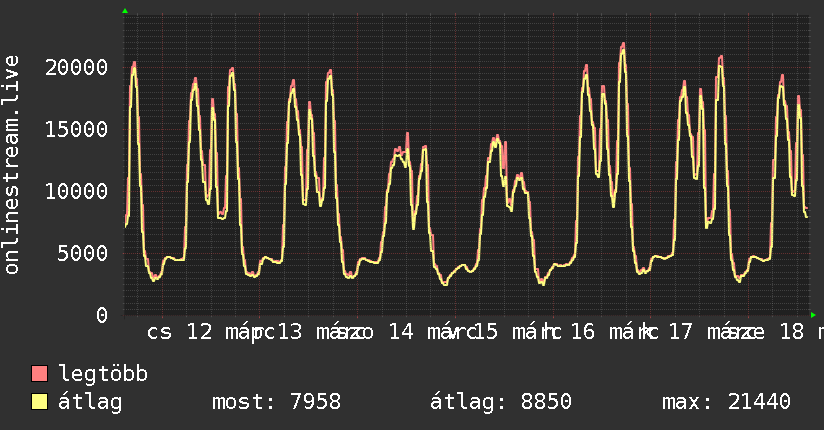
Task: Click the 5000 y-axis label
Action: [83, 253]
